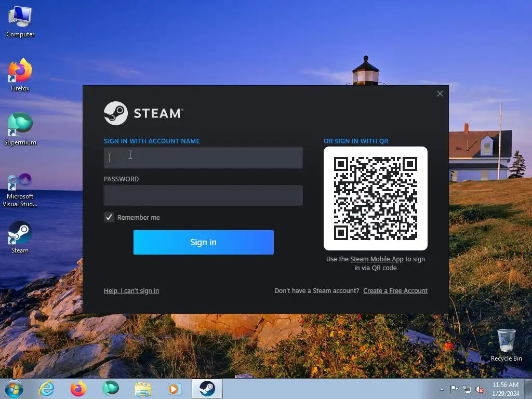
Task: Open the network tray icon
Action: [x=467, y=389]
